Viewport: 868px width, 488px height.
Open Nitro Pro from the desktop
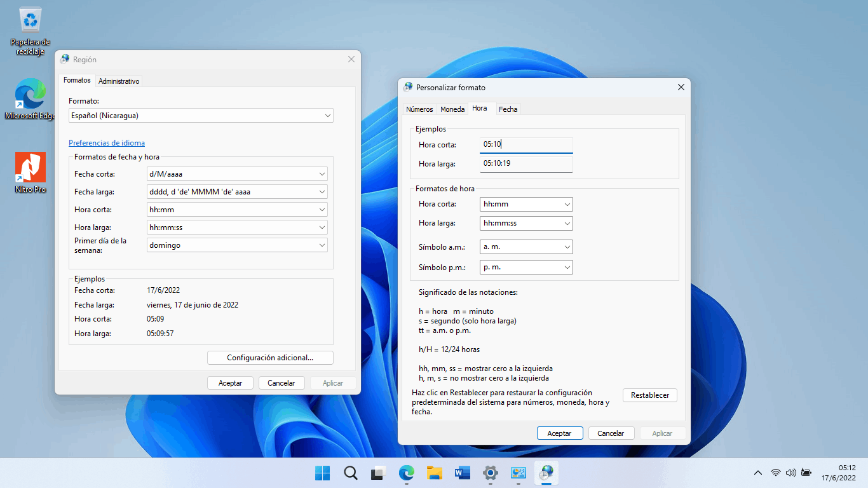coord(29,172)
